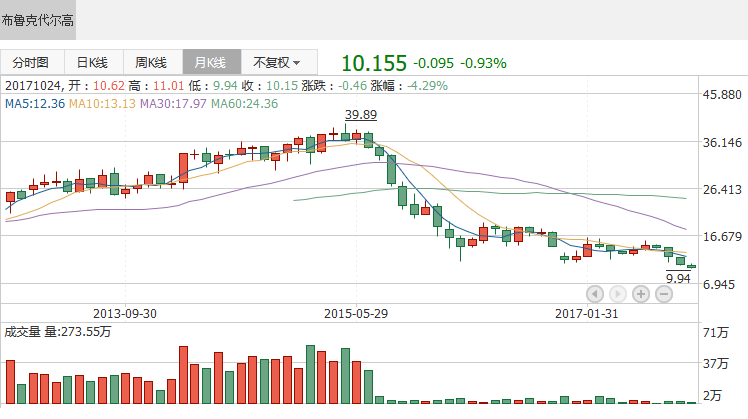Click the 2017-01-31 date axis label

coord(586,314)
